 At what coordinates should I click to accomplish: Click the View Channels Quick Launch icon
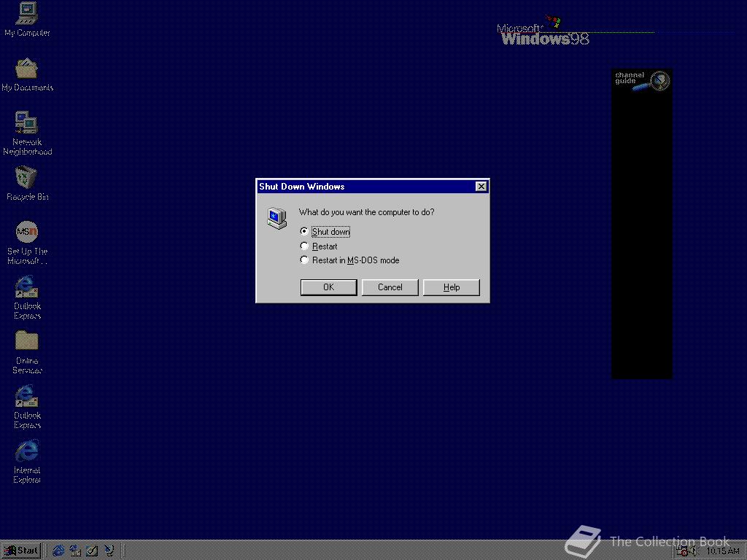pyautogui.click(x=109, y=551)
